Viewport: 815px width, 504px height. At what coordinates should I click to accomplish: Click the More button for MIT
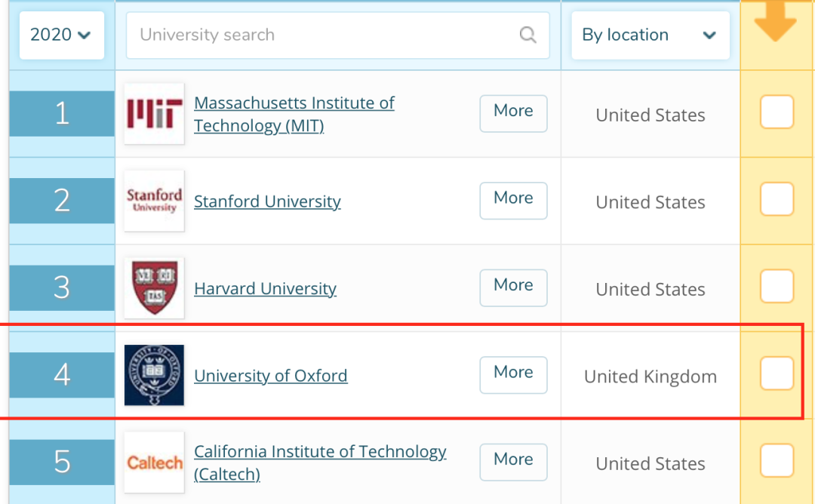tap(513, 113)
